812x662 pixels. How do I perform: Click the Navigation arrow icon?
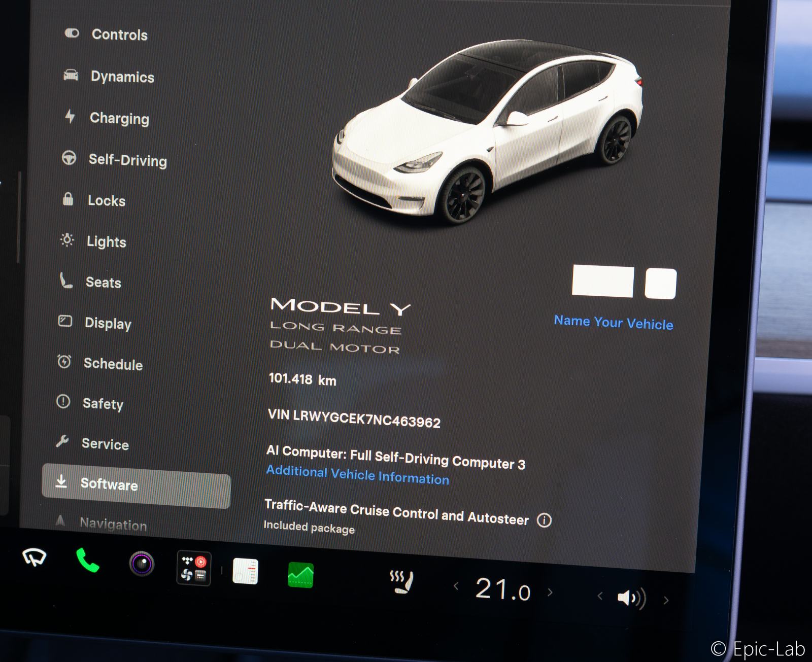click(x=60, y=520)
